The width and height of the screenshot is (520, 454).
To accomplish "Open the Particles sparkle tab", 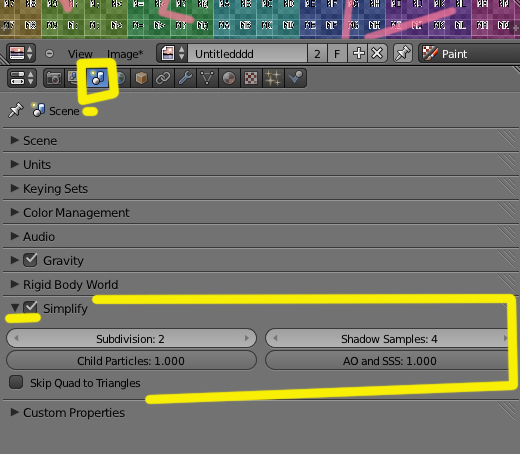I will [273, 78].
